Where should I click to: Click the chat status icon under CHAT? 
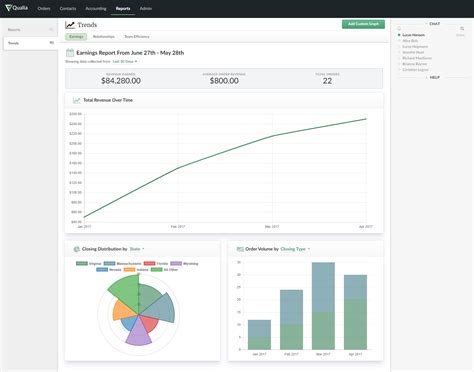[x=399, y=29]
